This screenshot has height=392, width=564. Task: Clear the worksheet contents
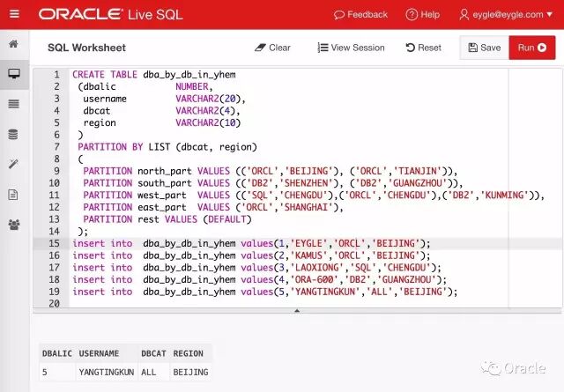click(x=272, y=48)
